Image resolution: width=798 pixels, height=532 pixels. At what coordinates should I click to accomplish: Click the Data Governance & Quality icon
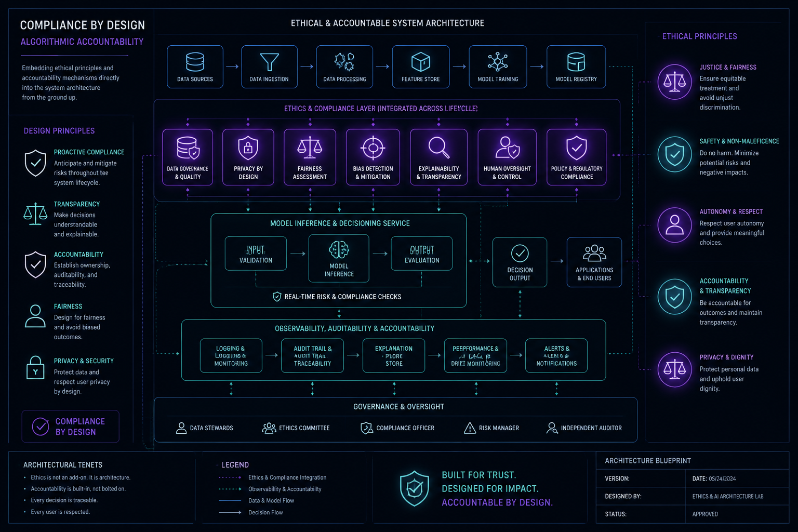coord(188,148)
